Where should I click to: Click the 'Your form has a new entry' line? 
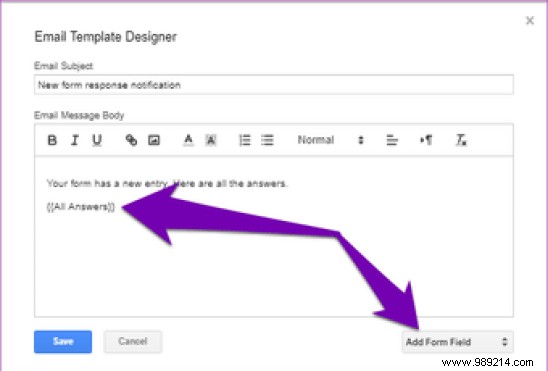pos(167,183)
